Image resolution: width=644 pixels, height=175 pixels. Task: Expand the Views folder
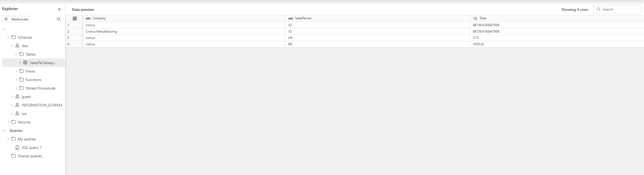pos(16,71)
